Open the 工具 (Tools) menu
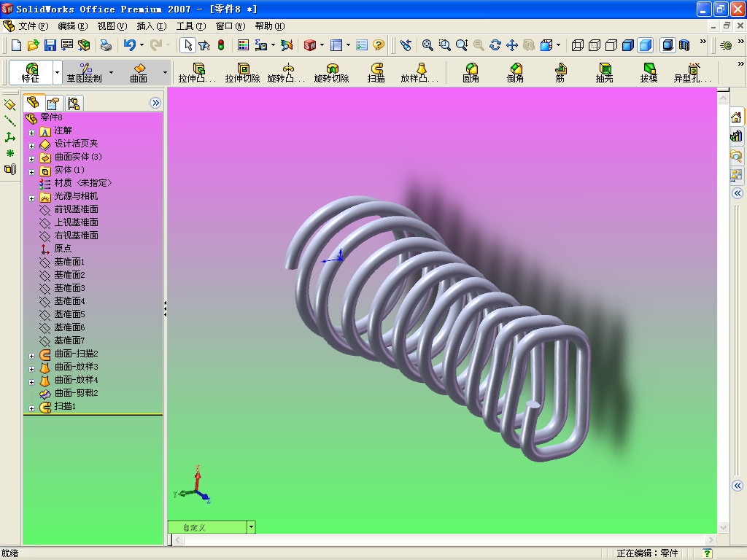The width and height of the screenshot is (747, 560). tap(191, 26)
